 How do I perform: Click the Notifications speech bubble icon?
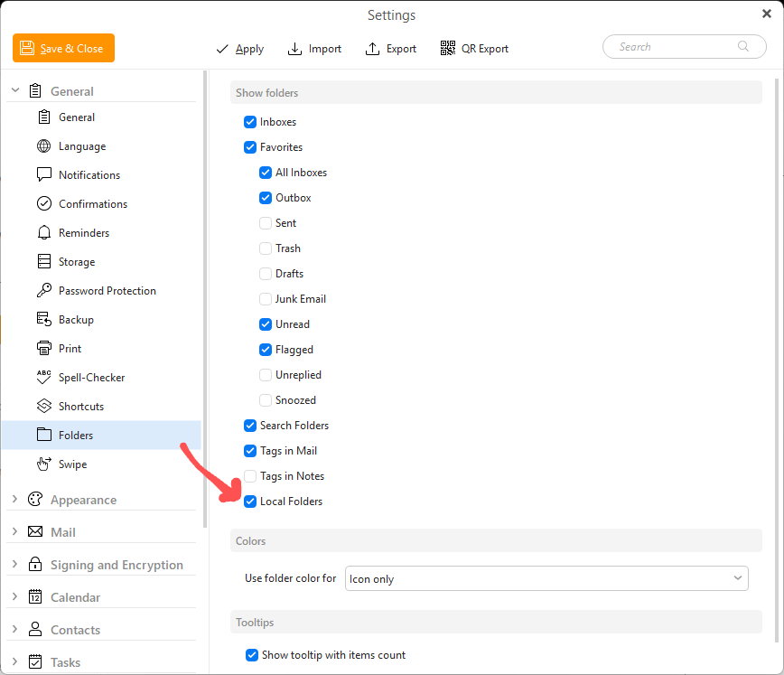[44, 174]
